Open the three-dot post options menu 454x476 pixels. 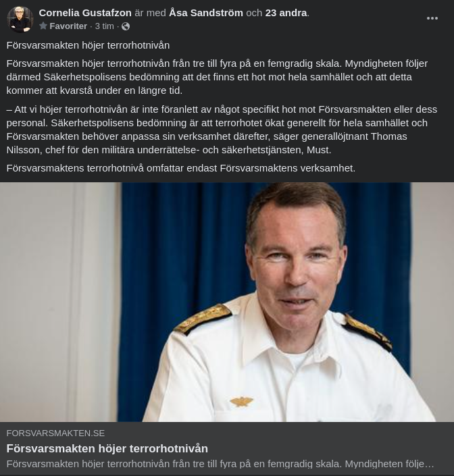point(432,18)
